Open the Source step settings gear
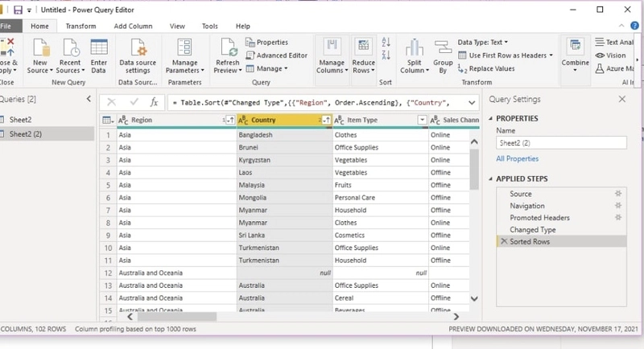Screen dimensions: 644x349 [x=618, y=194]
